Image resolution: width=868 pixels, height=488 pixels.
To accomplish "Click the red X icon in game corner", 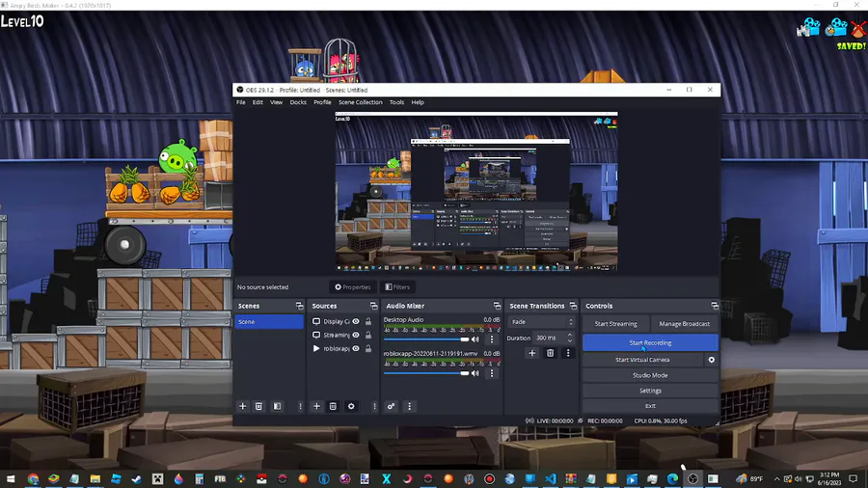I will 859,28.
